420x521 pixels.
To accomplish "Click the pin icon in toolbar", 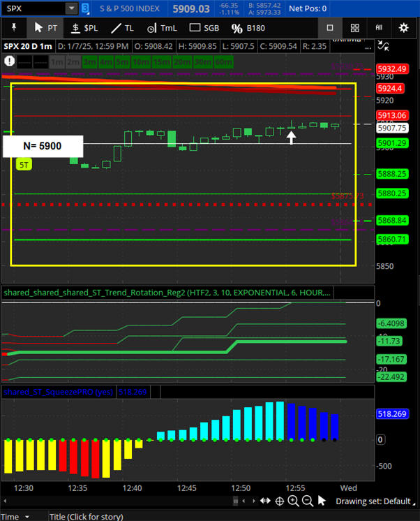I will (14, 27).
